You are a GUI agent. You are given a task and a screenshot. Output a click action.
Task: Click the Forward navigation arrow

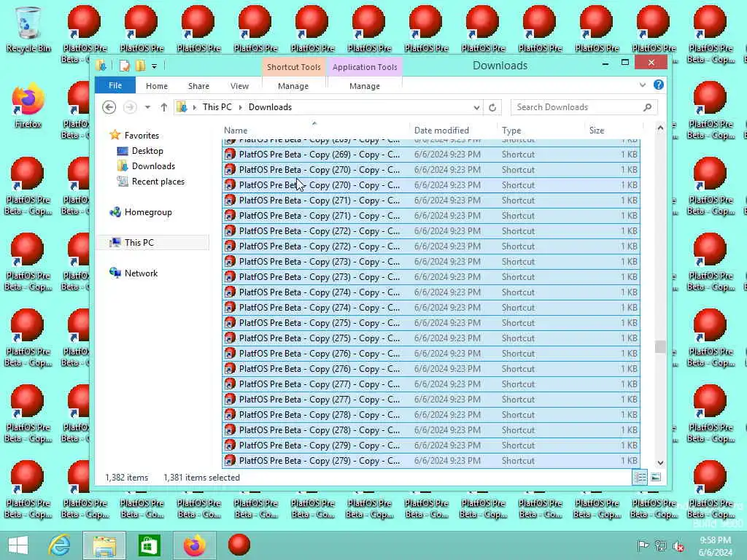point(130,107)
